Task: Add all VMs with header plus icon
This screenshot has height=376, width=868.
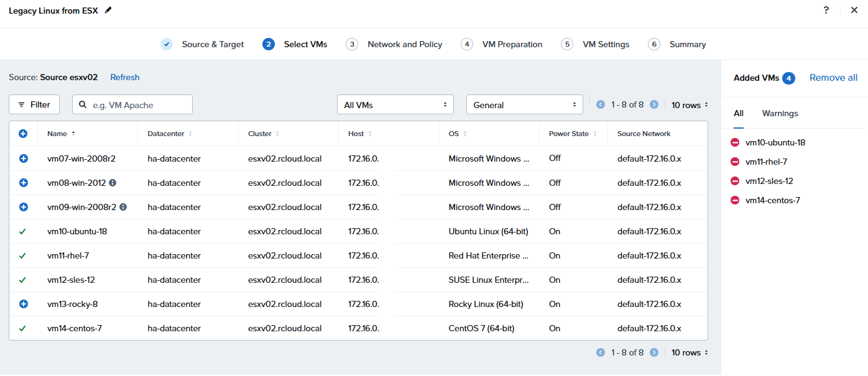Action: pos(24,134)
